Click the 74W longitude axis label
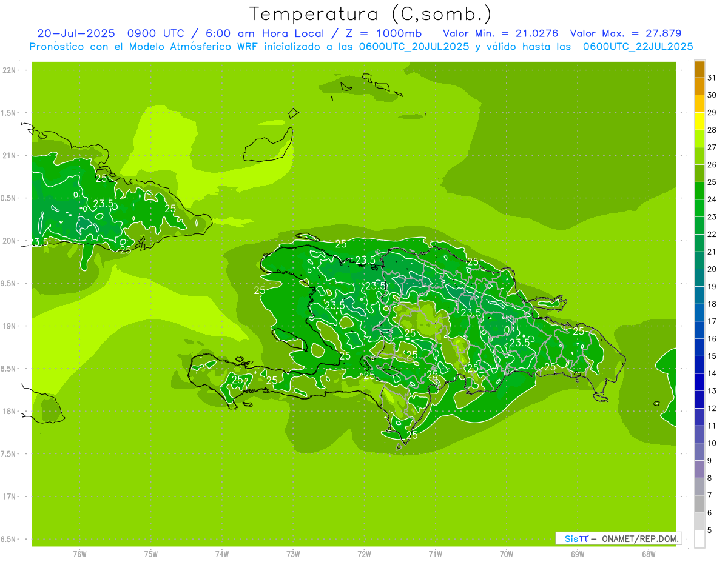Image resolution: width=728 pixels, height=562 pixels. point(222,554)
